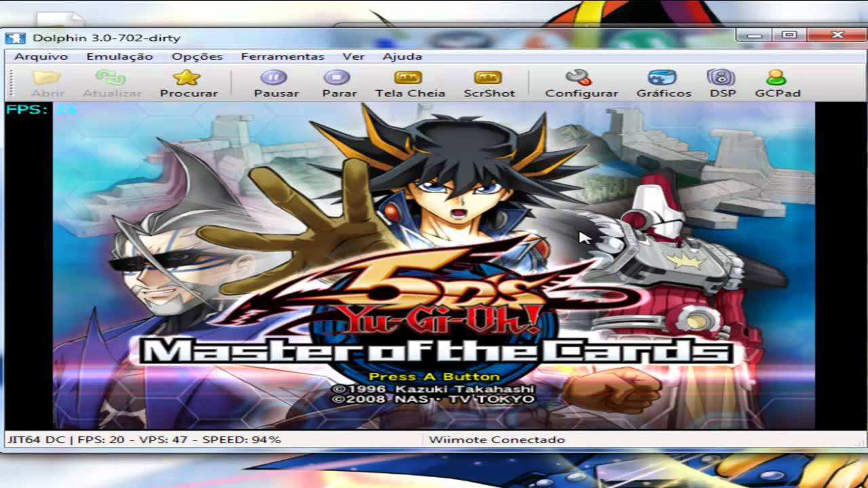Open the Gráficos graphics settings

tap(663, 84)
